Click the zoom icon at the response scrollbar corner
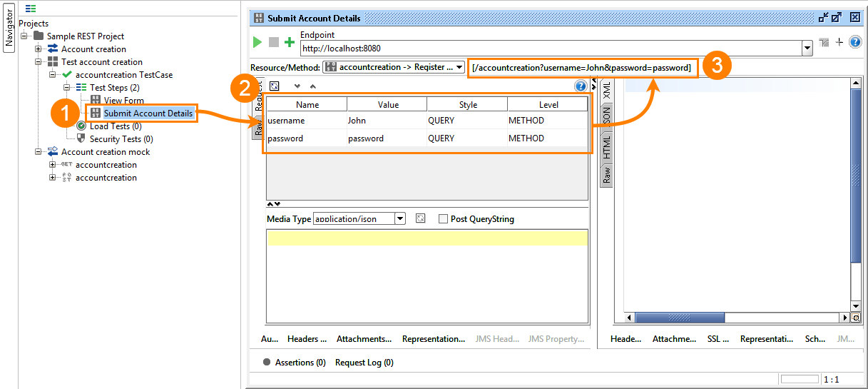Viewport: 868px width, 389px height. 855,318
